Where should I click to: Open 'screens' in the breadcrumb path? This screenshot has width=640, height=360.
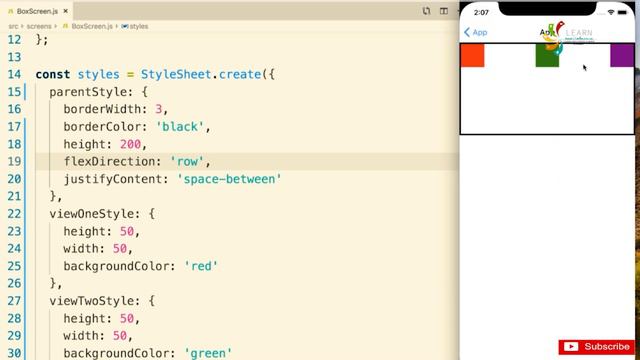(39, 26)
